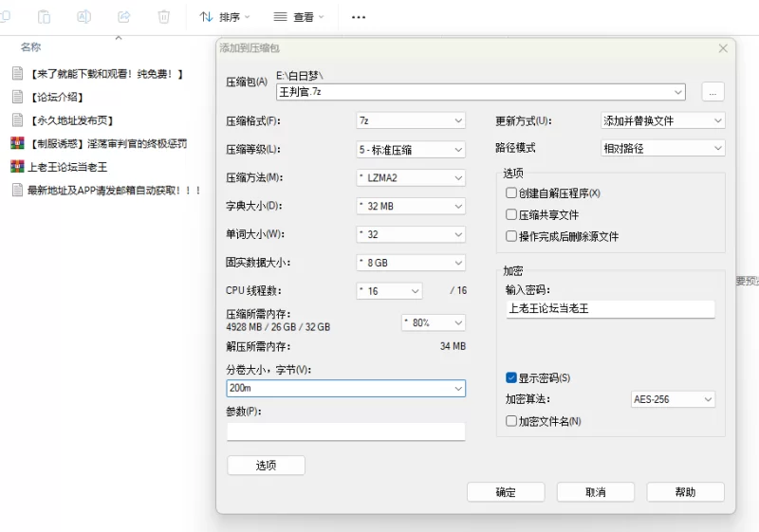Open the 加密算法 AES-256 dropdown
This screenshot has height=532, width=759.
point(673,400)
